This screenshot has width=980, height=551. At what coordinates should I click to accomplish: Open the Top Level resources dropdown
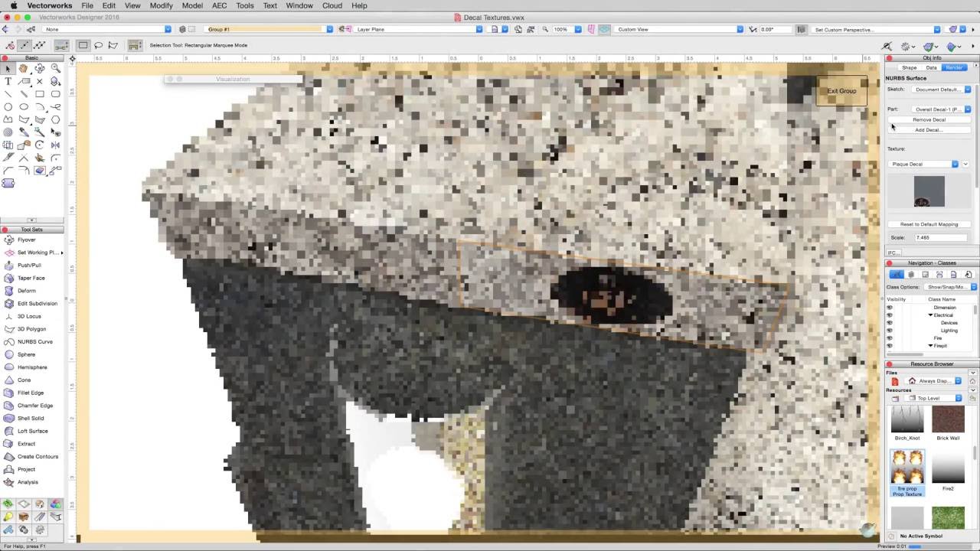[x=933, y=399]
